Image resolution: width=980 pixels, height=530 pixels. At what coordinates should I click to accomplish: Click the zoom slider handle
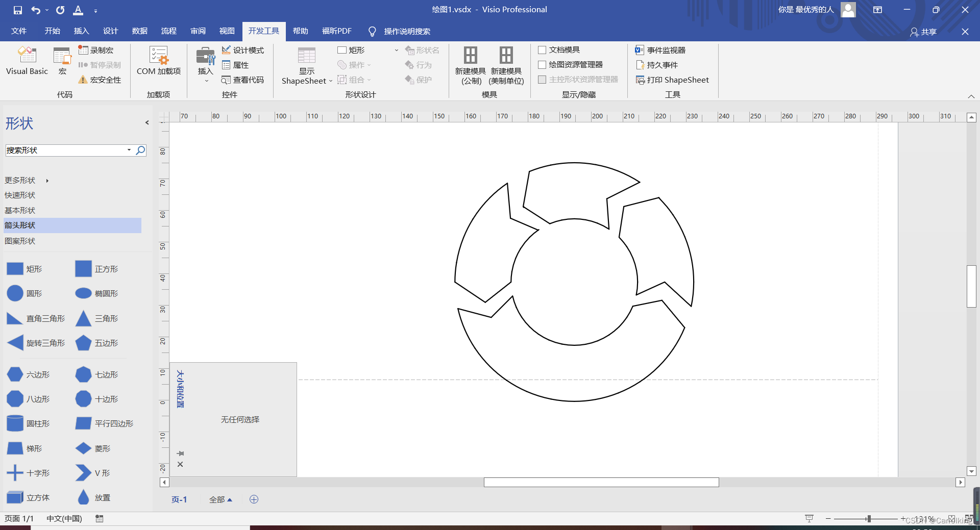point(868,519)
